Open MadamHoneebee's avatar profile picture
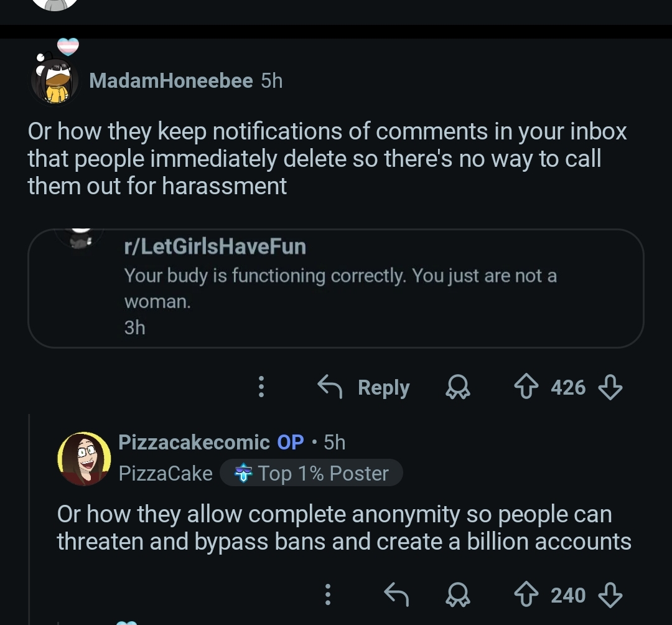Image resolution: width=672 pixels, height=625 pixels. point(55,80)
